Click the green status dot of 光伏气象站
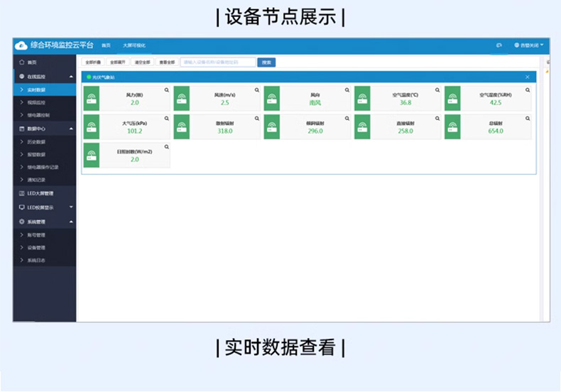This screenshot has height=392, width=561. point(89,77)
